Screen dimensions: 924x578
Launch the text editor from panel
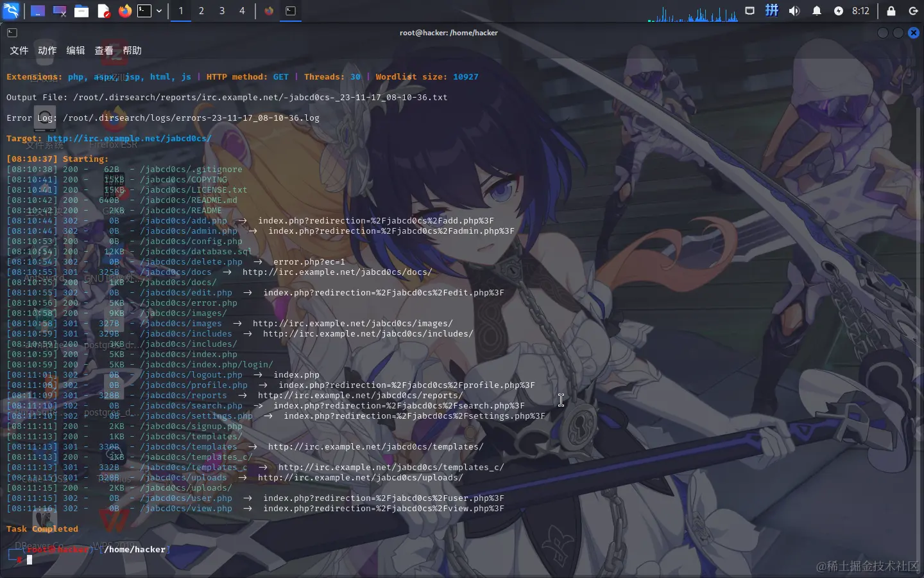pos(103,11)
